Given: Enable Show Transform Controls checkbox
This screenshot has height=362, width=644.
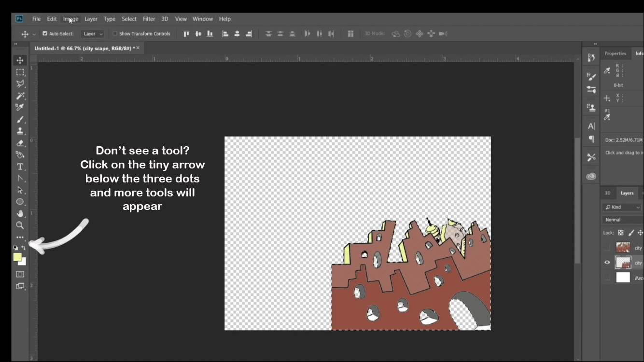Looking at the screenshot, I should coord(115,34).
